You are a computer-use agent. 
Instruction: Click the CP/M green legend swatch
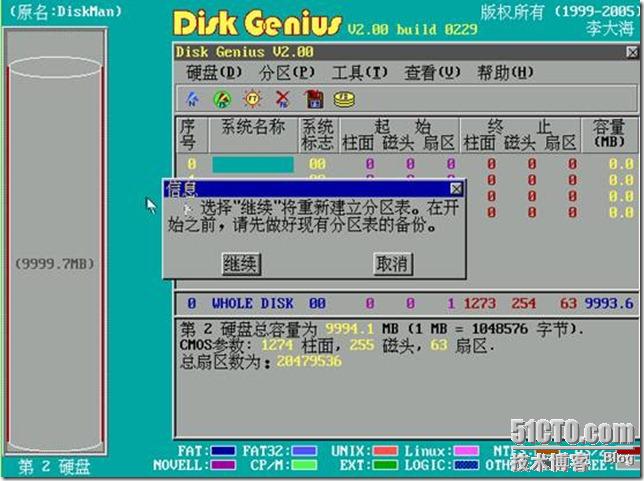point(304,465)
